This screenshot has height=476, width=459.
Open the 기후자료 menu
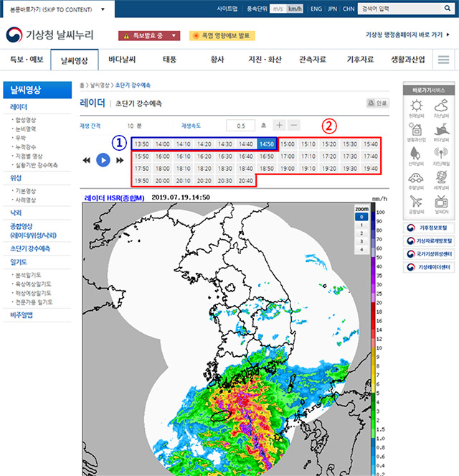pos(360,60)
